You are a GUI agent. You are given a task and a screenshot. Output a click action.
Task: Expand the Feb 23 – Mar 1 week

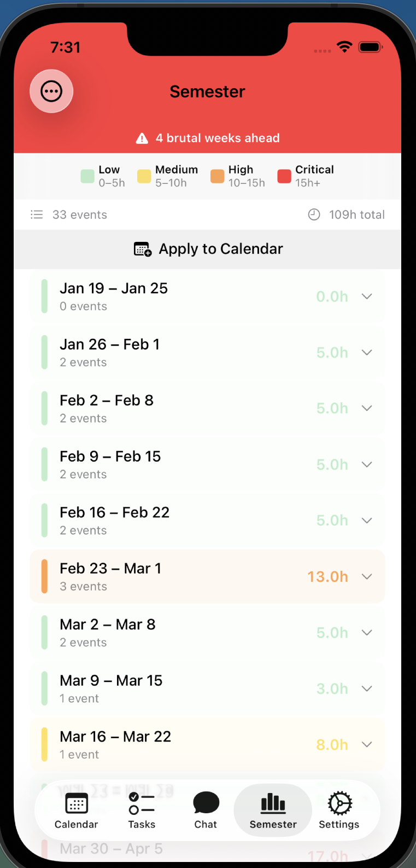[x=208, y=577]
